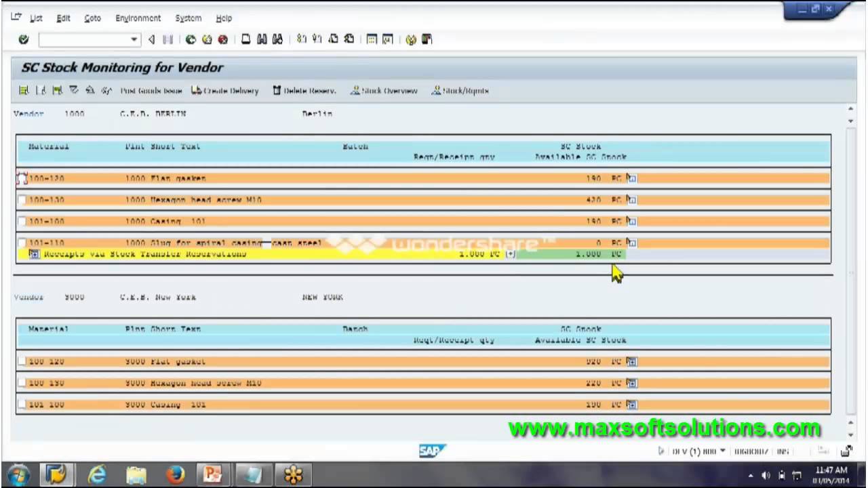
Task: Click the scroll-down arrow at bottom of vertical scrollbar
Action: [x=851, y=434]
